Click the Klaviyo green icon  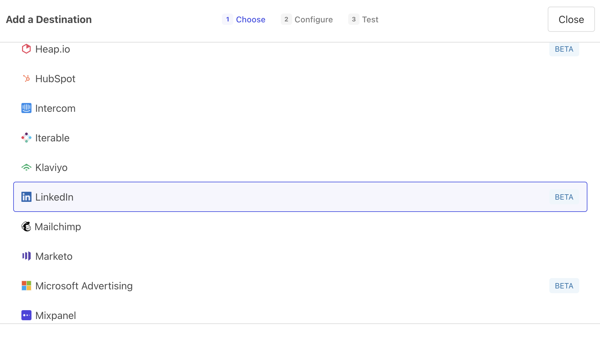[x=26, y=167]
